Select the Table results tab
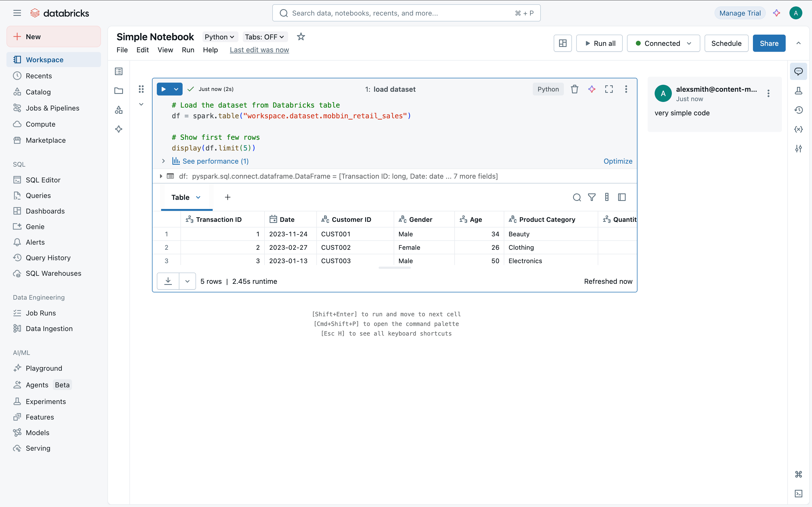Image resolution: width=812 pixels, height=507 pixels. click(181, 197)
